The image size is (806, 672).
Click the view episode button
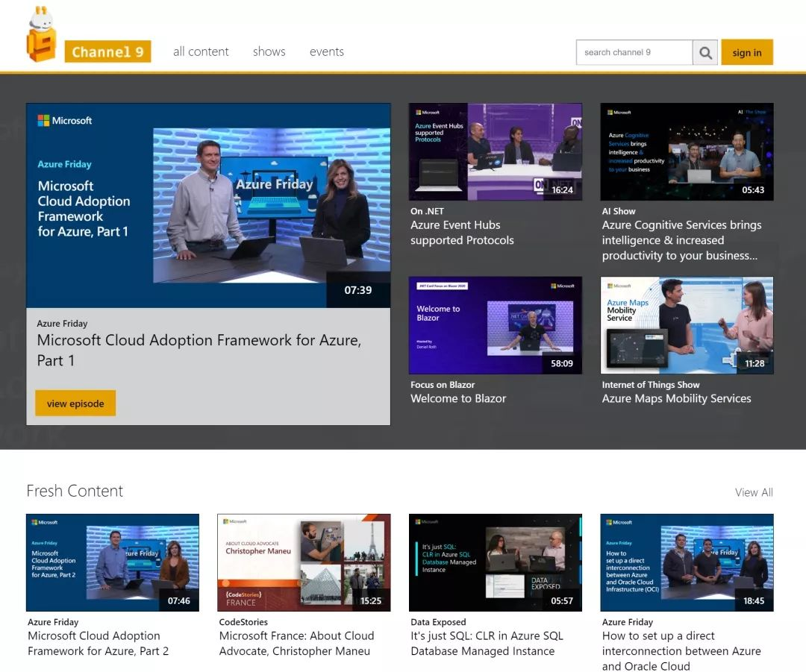[x=75, y=403]
